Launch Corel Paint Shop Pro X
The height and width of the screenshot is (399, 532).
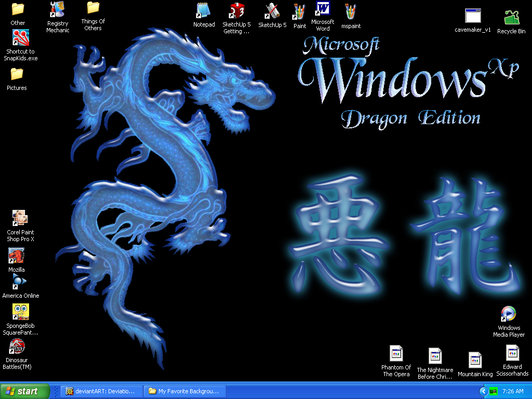[x=20, y=218]
